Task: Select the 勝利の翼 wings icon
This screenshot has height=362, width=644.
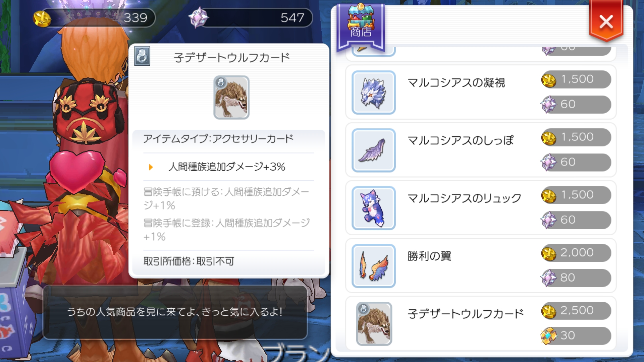Action: pos(374,266)
